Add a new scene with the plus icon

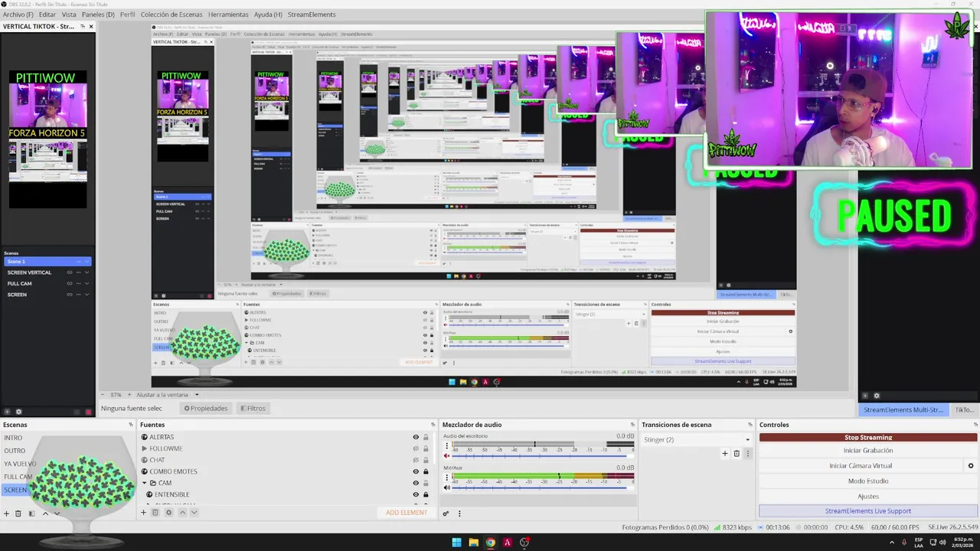(6, 514)
